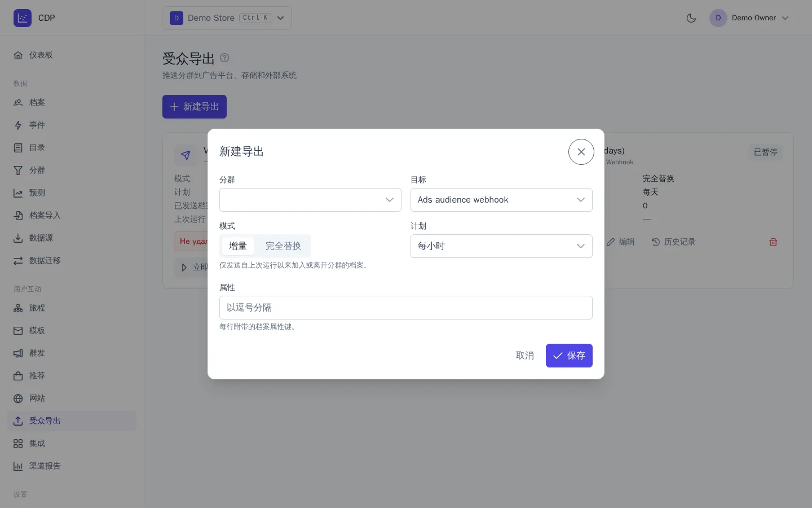812x508 pixels.
Task: Open the 仪表板 dashboard page
Action: [72, 55]
